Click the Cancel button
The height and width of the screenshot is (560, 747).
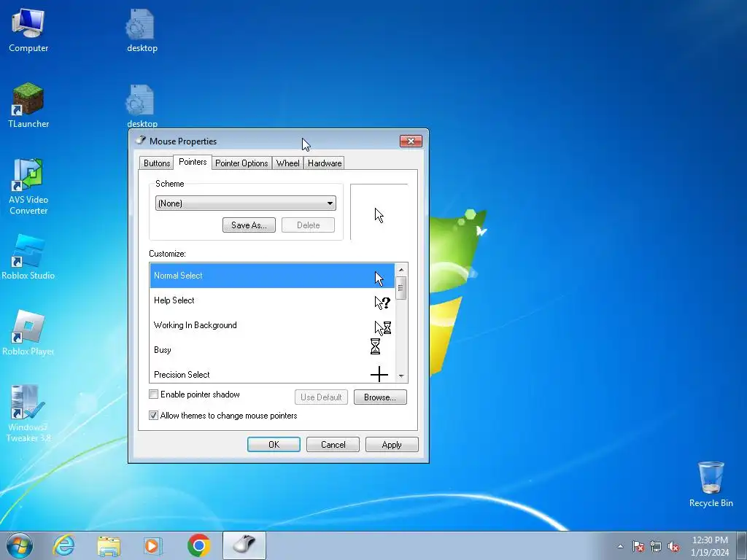(x=333, y=444)
